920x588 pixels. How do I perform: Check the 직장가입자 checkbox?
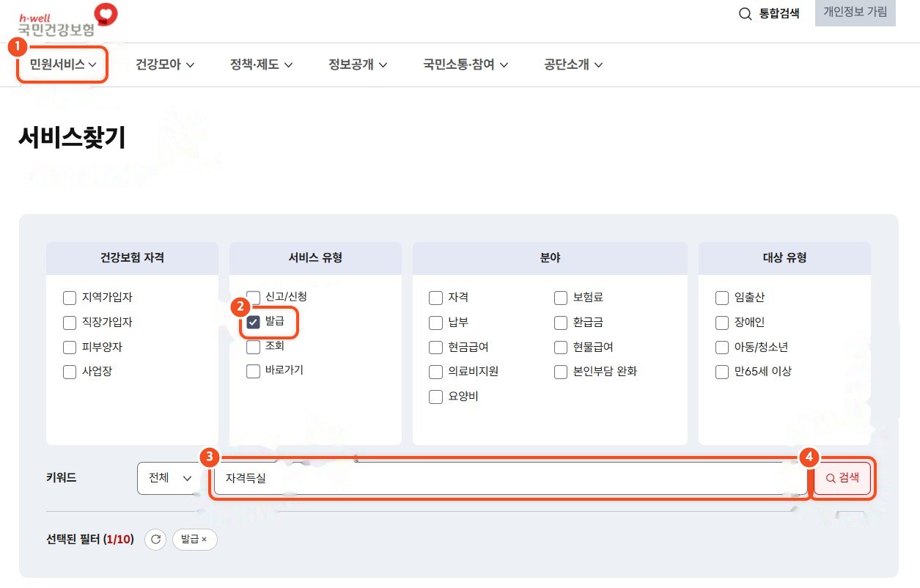[x=70, y=323]
